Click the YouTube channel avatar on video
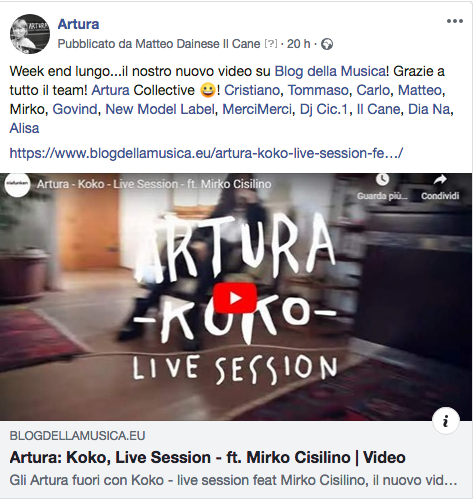 pos(17,184)
